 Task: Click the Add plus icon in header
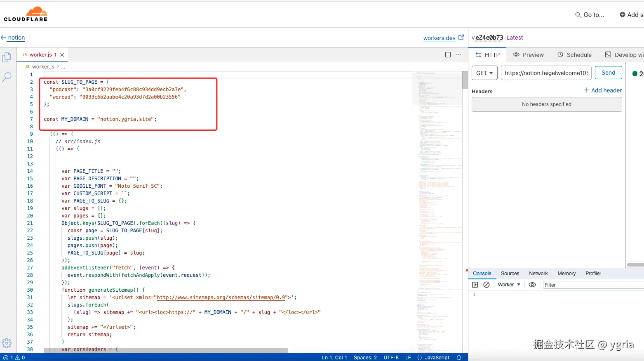(x=623, y=14)
